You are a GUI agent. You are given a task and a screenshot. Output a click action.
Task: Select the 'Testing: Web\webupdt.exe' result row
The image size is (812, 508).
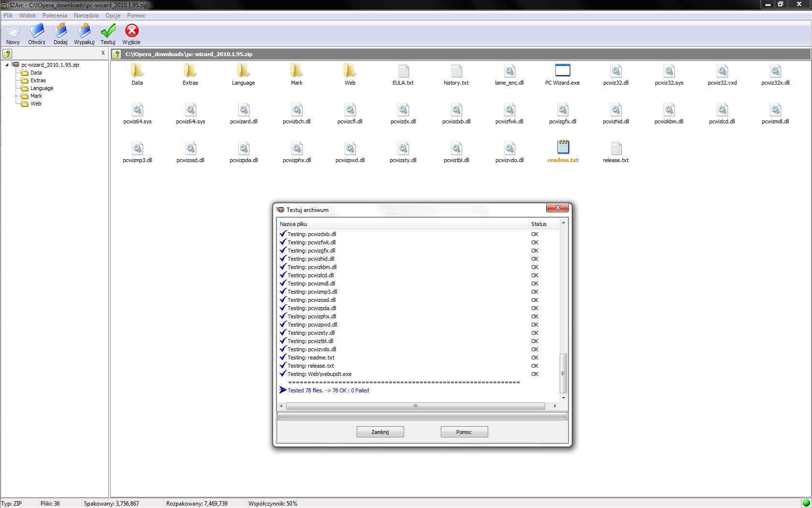point(419,374)
